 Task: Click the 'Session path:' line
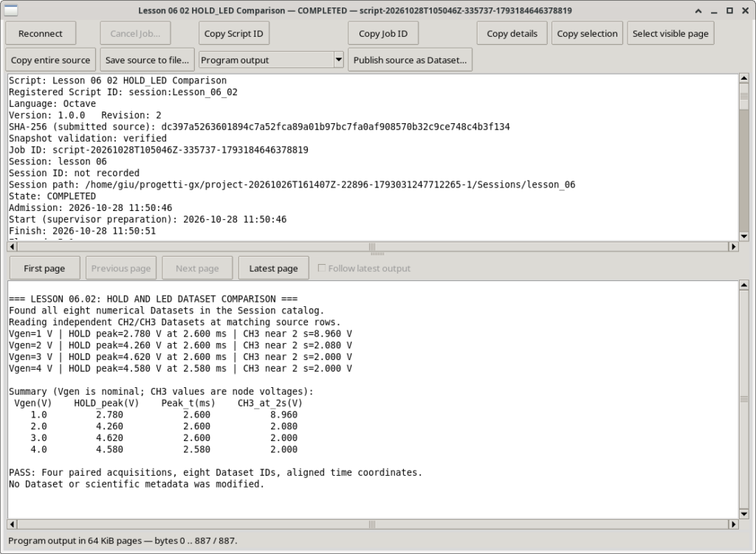tap(292, 184)
